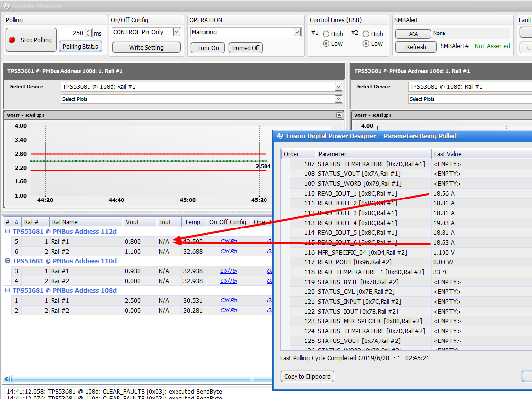This screenshot has width=532, height=399.
Task: Click the left scroll arrow of rail table
Action: tap(6, 379)
